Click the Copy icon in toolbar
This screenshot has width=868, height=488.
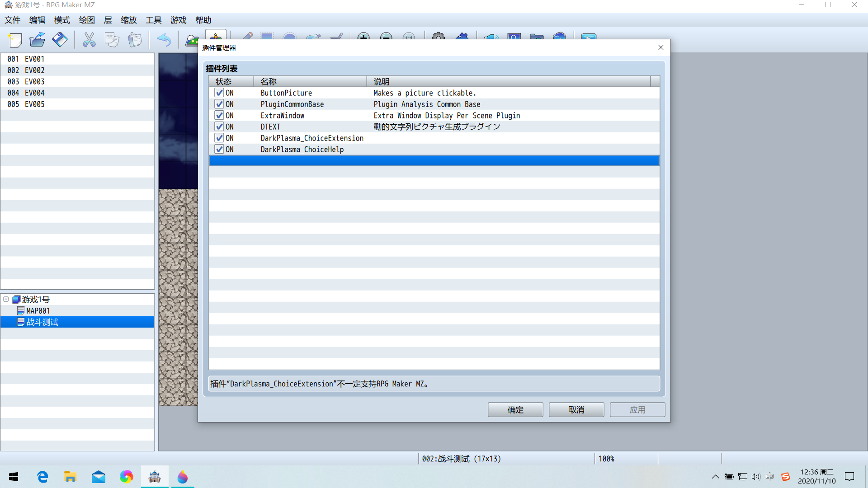112,40
